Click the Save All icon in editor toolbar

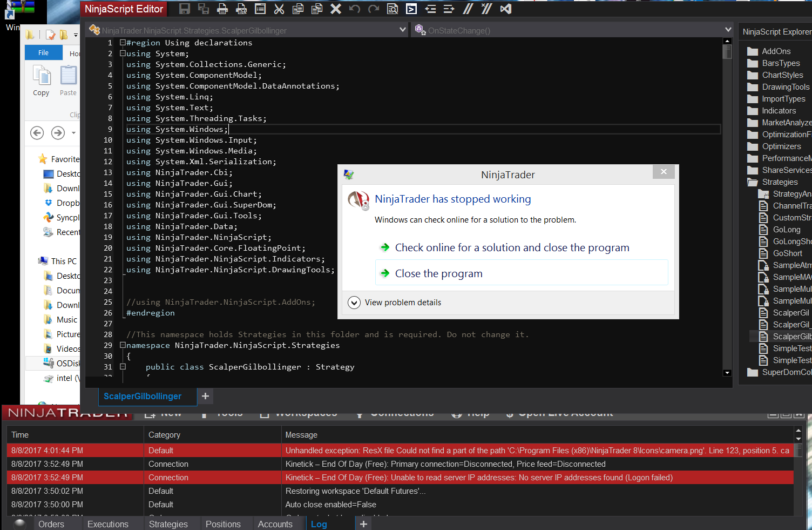[x=204, y=9]
